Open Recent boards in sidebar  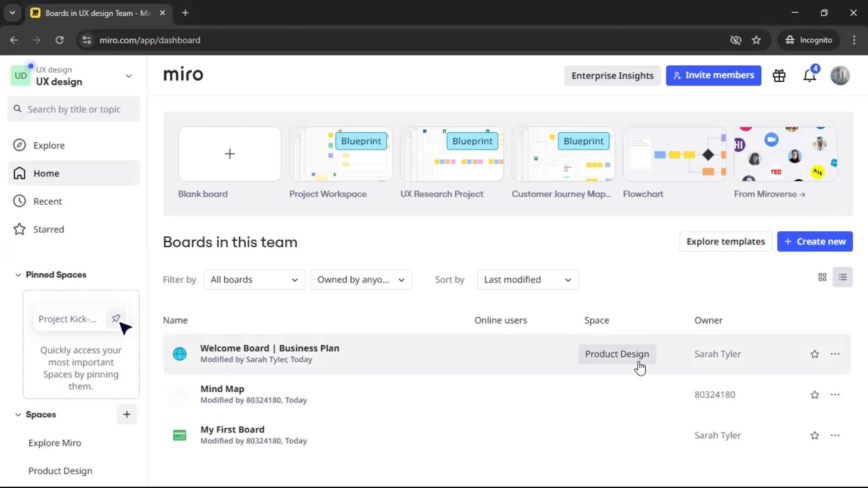(x=74, y=202)
